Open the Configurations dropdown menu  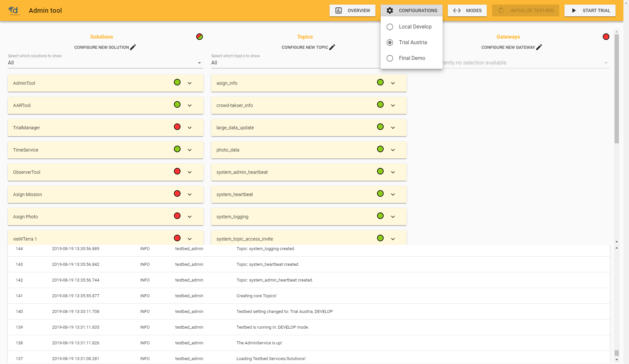411,10
